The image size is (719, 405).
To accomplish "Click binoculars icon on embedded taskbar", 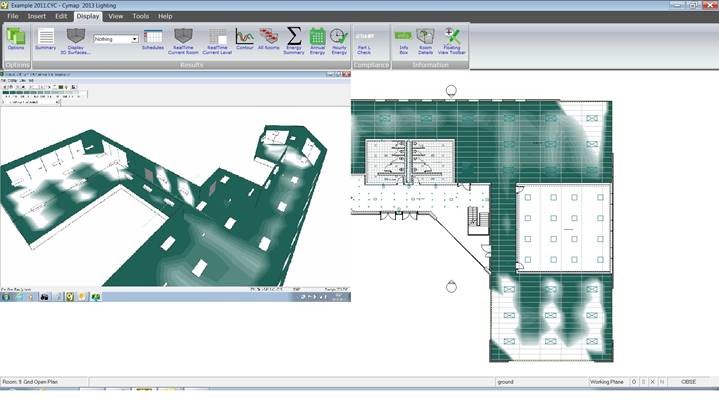I will [44, 297].
